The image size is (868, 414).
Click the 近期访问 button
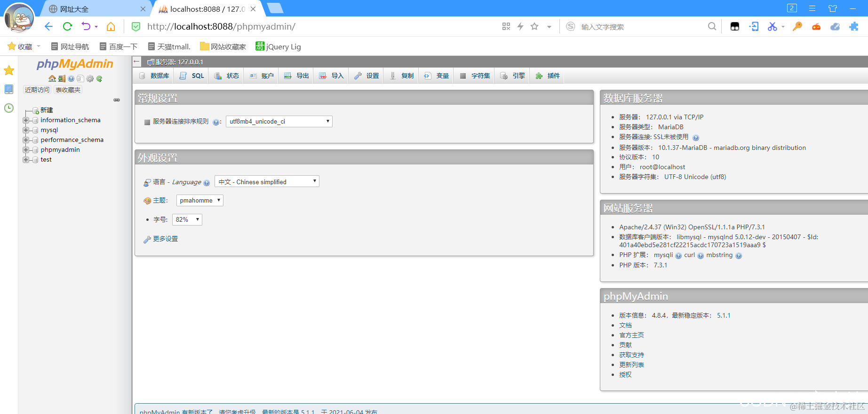pyautogui.click(x=37, y=90)
